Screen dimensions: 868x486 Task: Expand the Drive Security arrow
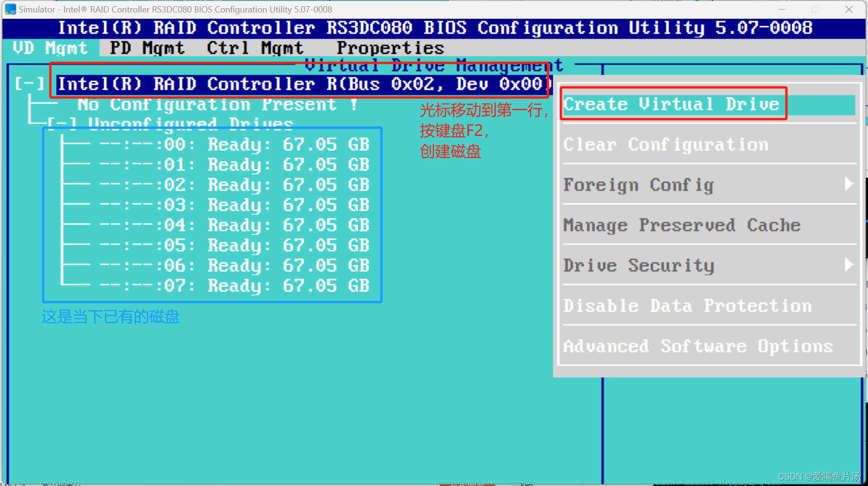849,265
